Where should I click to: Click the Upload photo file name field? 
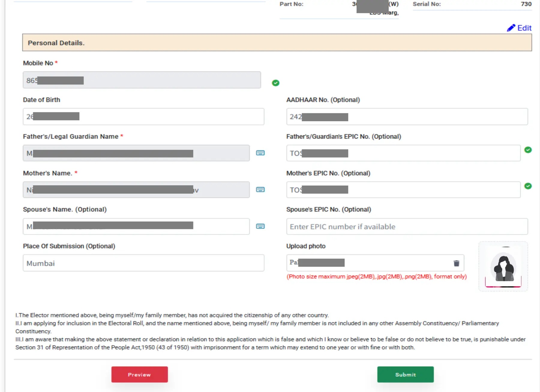click(x=375, y=263)
